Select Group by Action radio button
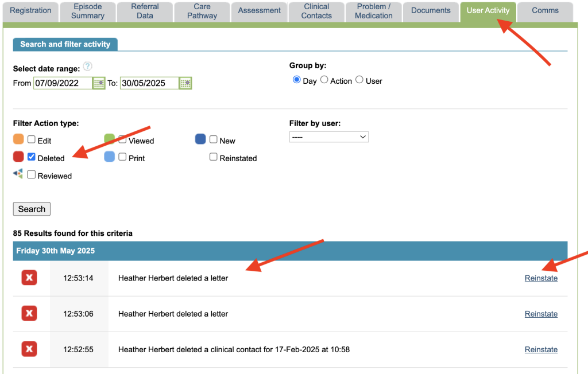 pos(324,80)
